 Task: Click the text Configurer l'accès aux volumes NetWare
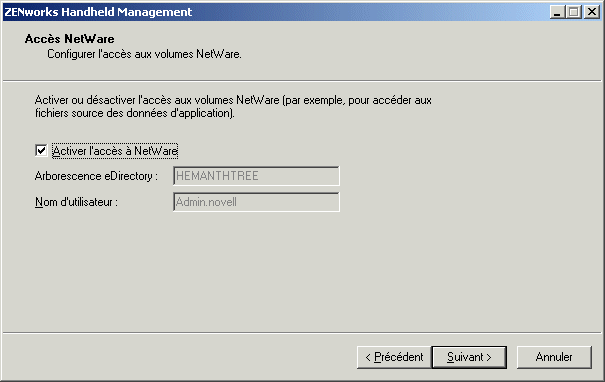144,54
